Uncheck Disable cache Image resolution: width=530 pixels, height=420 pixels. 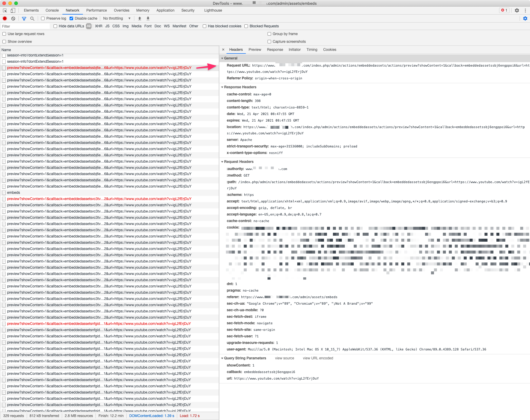[71, 18]
